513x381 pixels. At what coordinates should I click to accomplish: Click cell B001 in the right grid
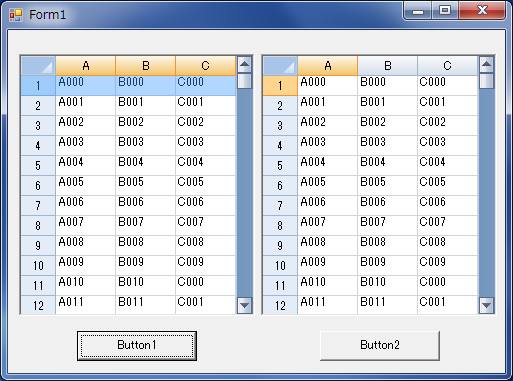point(387,106)
